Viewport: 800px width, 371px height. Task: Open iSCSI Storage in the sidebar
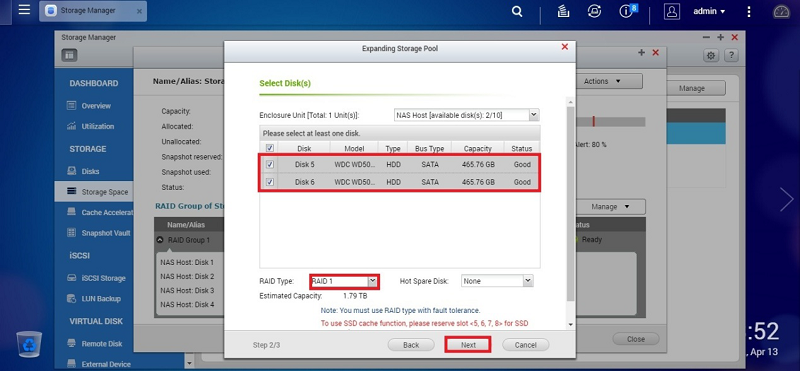click(103, 278)
